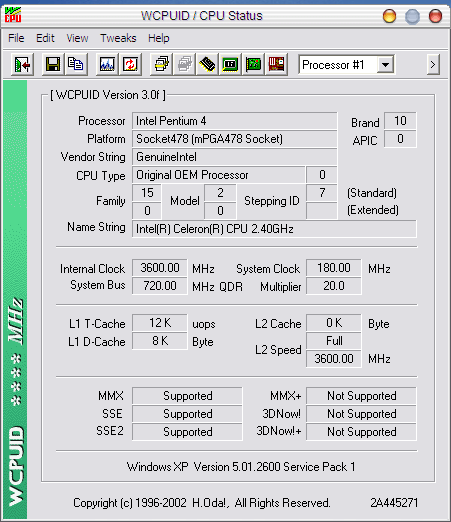Click the Save floppy disk icon

[53, 64]
